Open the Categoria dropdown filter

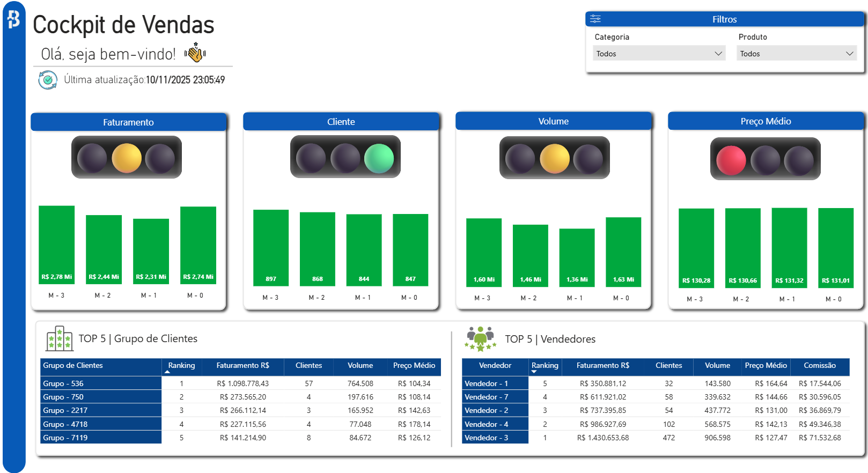(x=659, y=54)
